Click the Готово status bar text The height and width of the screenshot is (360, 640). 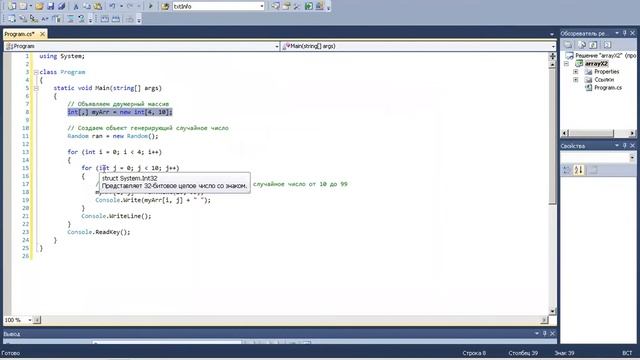coord(11,353)
